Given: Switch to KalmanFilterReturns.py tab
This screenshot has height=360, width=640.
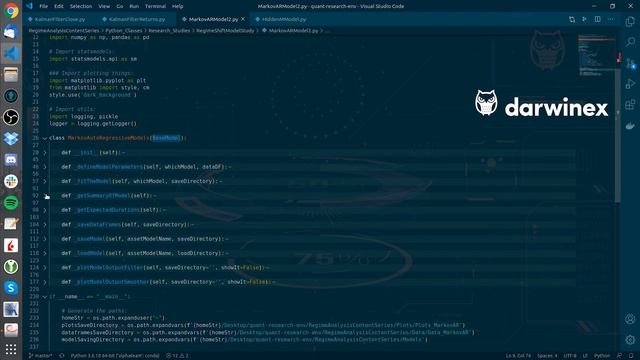Looking at the screenshot, I should pos(137,19).
